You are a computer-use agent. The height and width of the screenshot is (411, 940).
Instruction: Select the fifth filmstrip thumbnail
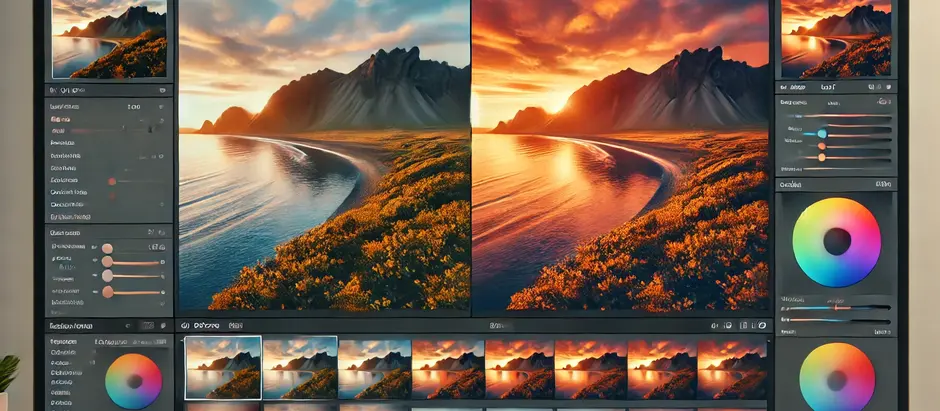519,369
